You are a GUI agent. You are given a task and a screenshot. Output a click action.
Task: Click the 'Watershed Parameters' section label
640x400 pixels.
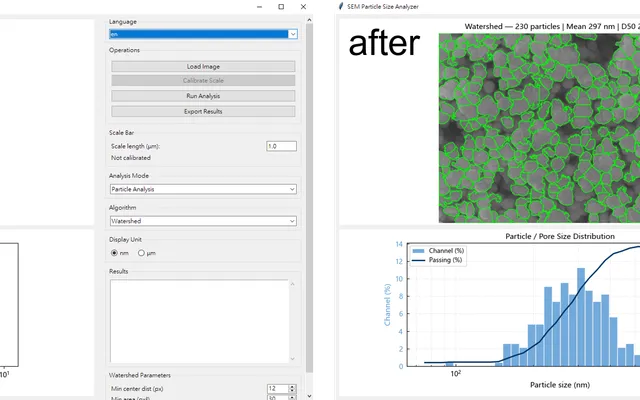(140, 375)
